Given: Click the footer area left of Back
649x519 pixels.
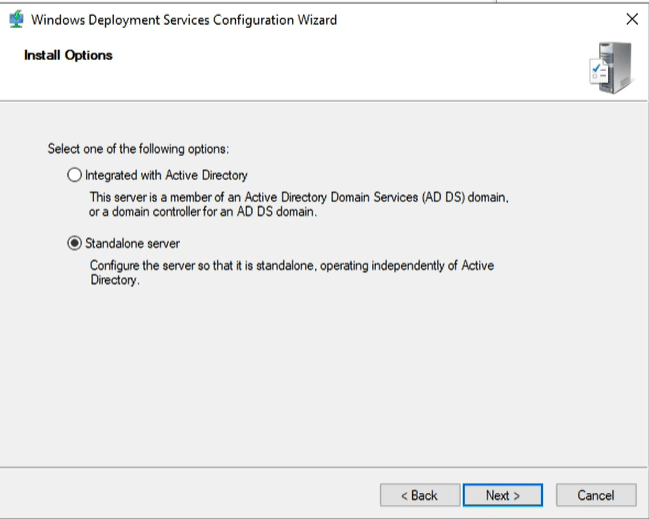Looking at the screenshot, I should (190, 495).
